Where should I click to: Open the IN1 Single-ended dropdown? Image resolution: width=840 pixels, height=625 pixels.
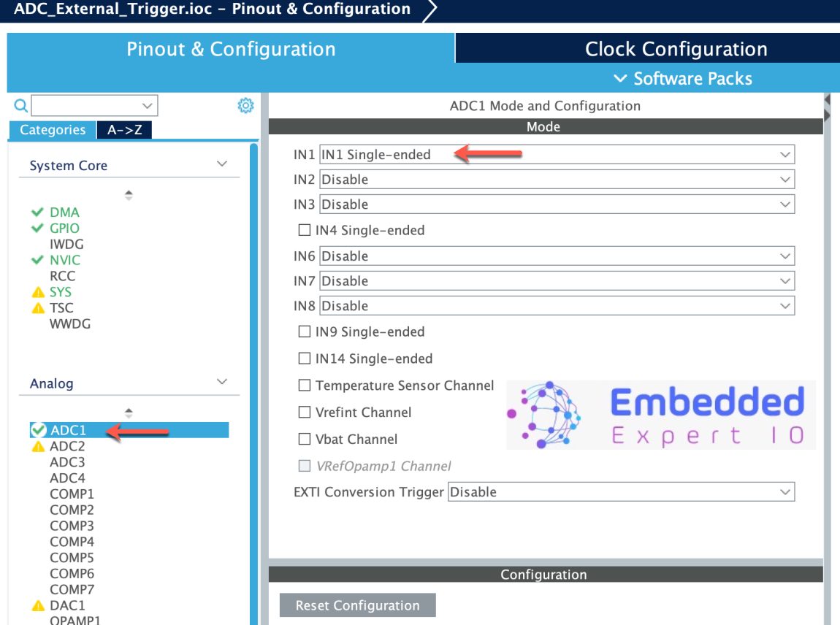pos(557,154)
